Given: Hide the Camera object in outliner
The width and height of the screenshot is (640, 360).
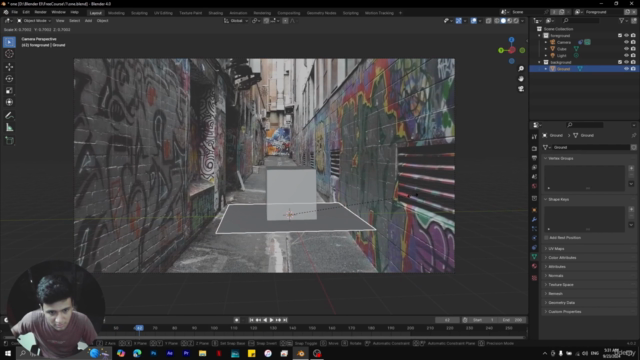Looking at the screenshot, I should point(626,42).
